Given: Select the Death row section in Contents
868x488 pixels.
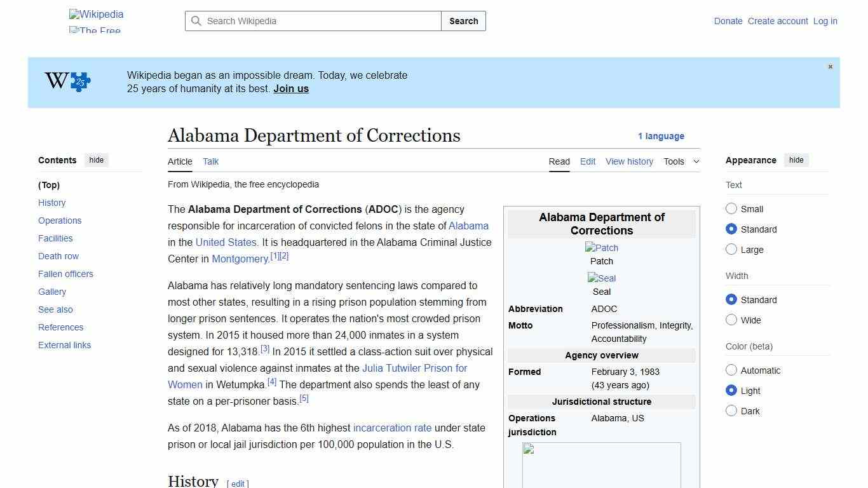Looking at the screenshot, I should pos(58,256).
